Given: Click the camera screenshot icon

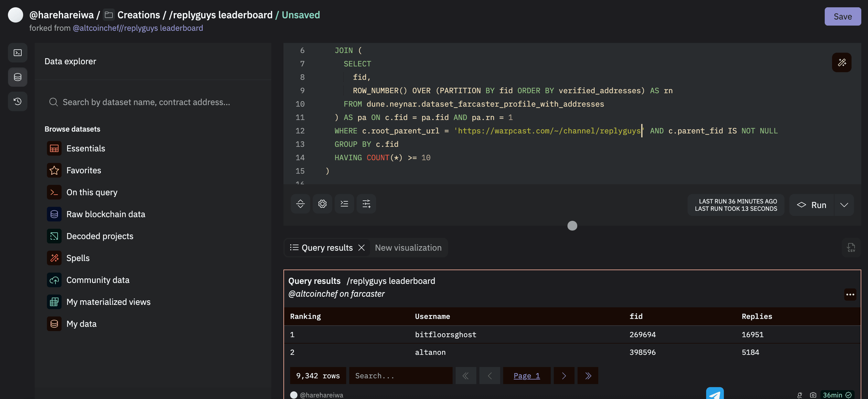Looking at the screenshot, I should pos(813,395).
